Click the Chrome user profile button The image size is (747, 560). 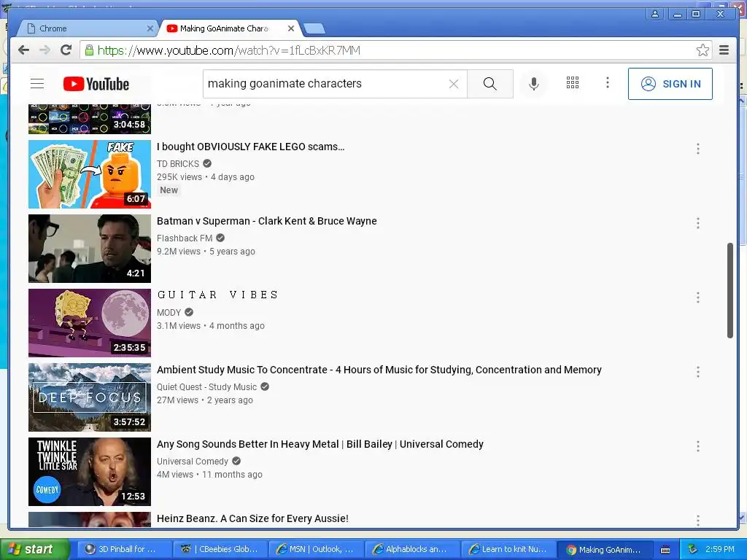point(655,14)
